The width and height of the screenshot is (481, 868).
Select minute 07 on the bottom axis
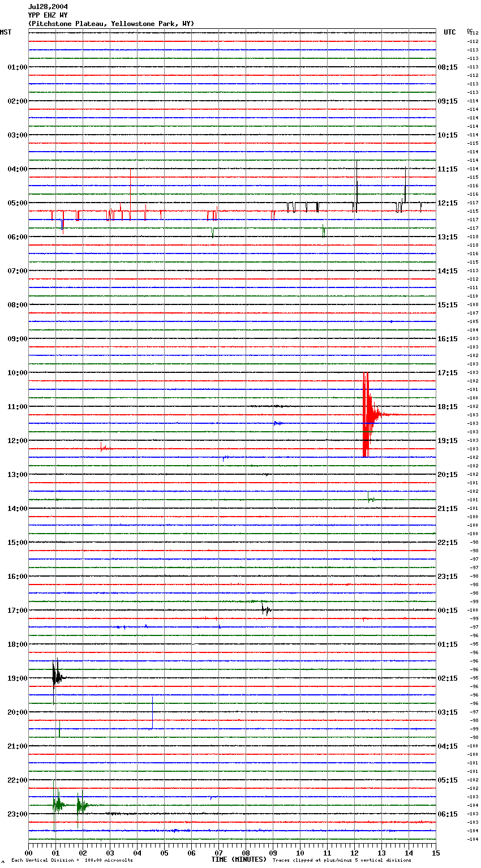(218, 853)
